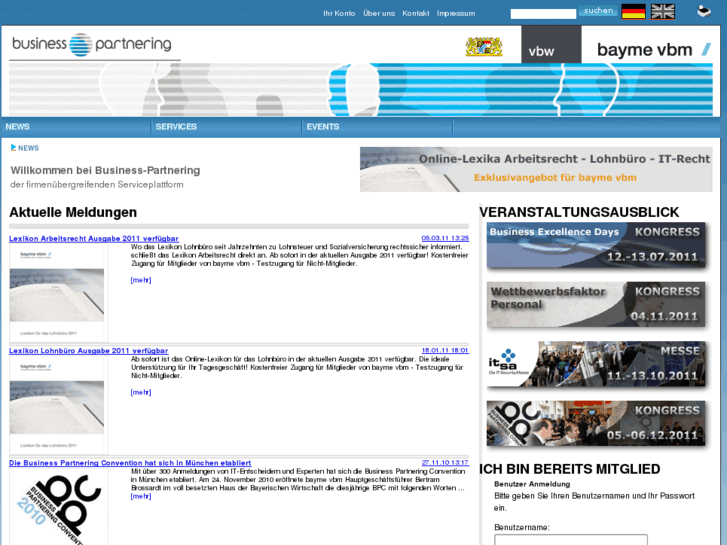Go to Kontakt page
The width and height of the screenshot is (727, 545).
tap(415, 13)
